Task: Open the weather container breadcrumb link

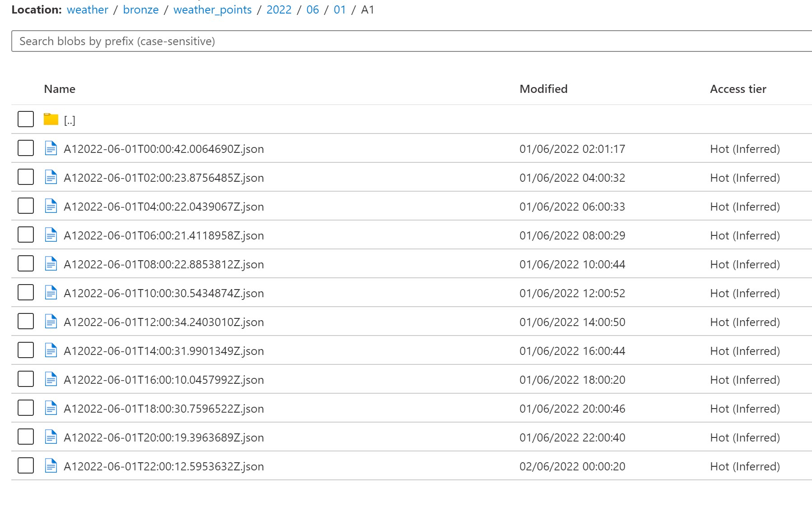Action: (87, 10)
